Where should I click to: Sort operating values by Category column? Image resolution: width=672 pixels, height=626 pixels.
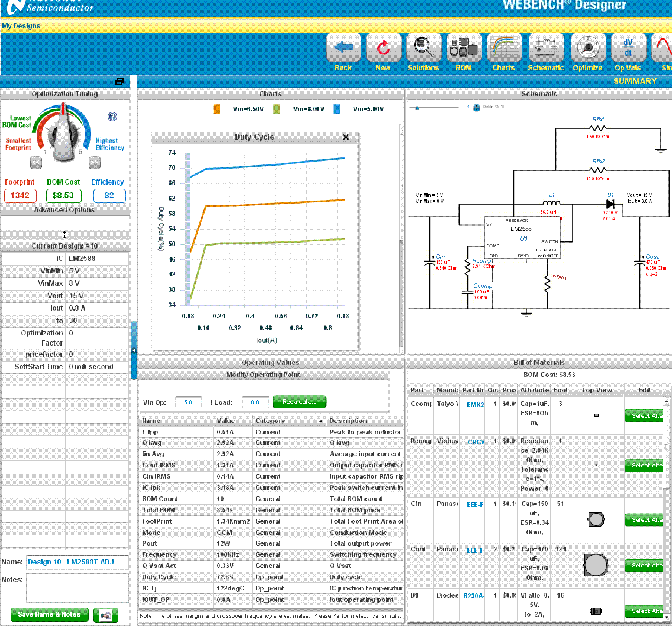pos(289,421)
